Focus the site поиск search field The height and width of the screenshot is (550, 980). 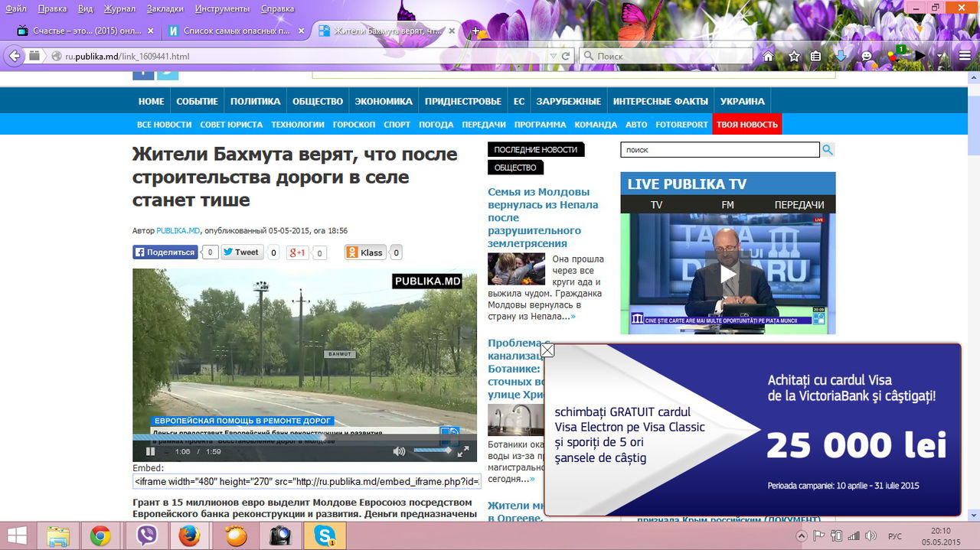720,150
